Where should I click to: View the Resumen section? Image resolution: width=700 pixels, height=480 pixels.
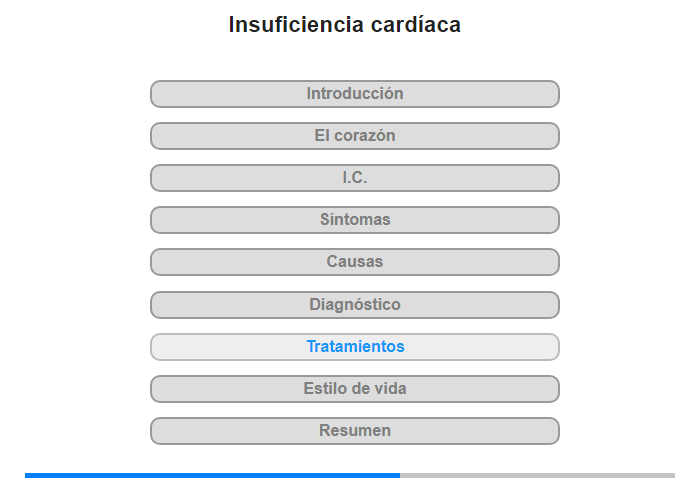tap(354, 430)
